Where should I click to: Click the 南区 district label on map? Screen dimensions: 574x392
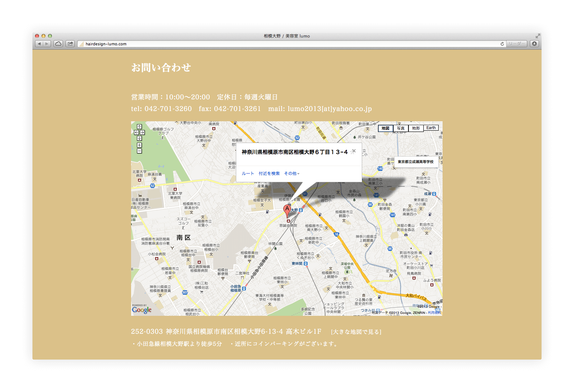point(184,237)
